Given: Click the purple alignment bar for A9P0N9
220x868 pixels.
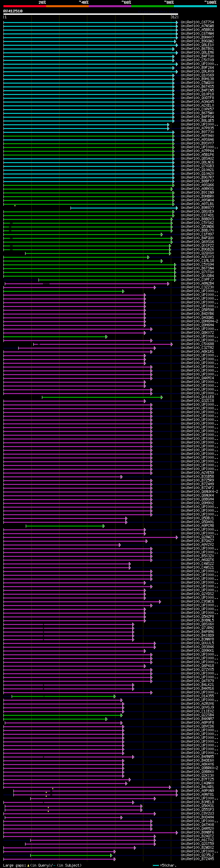Looking at the screenshot, I should point(96,791).
